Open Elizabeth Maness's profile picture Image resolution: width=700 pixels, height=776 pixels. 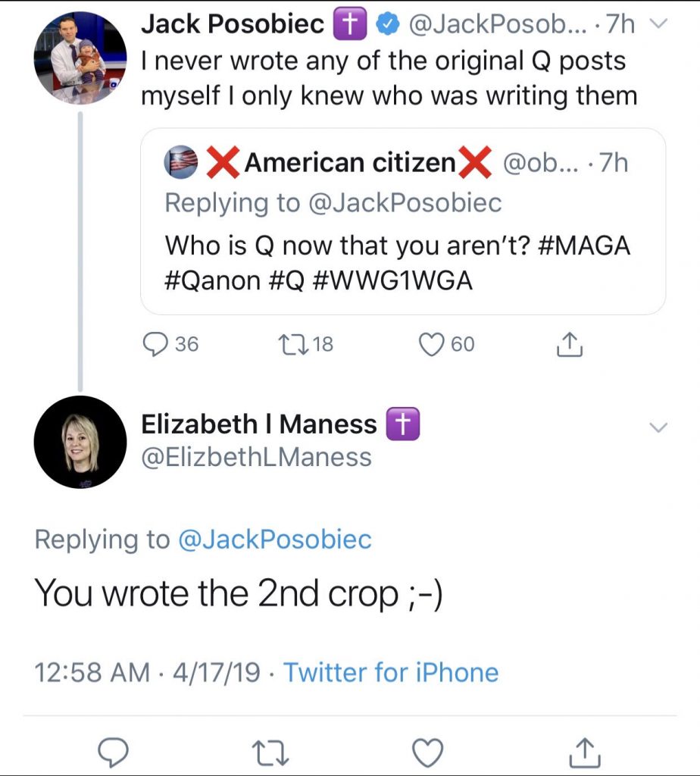pyautogui.click(x=80, y=442)
